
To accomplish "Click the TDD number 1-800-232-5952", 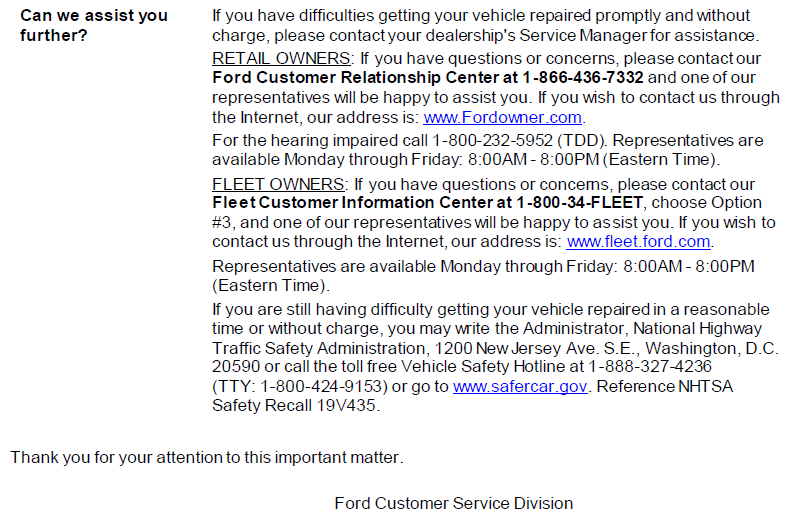I will point(493,140).
